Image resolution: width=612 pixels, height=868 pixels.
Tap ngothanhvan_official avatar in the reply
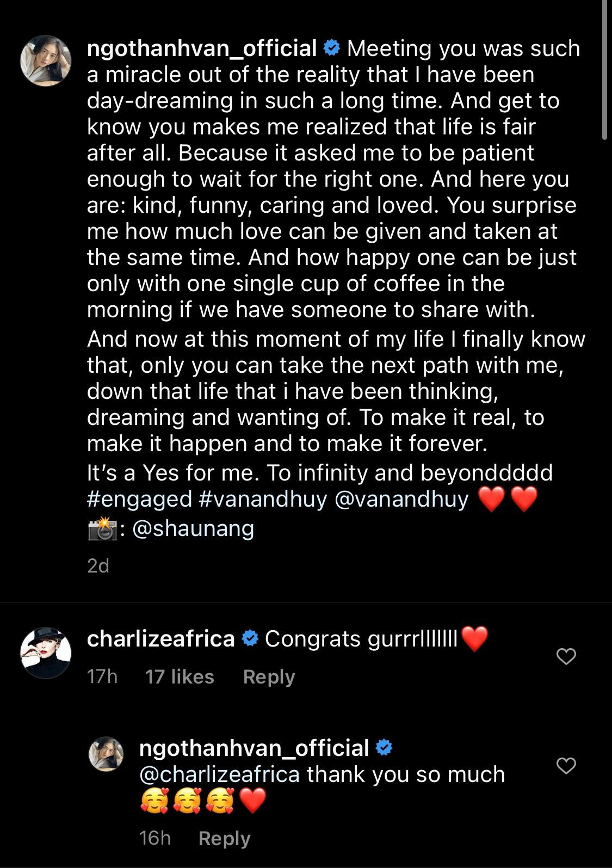coord(106,754)
